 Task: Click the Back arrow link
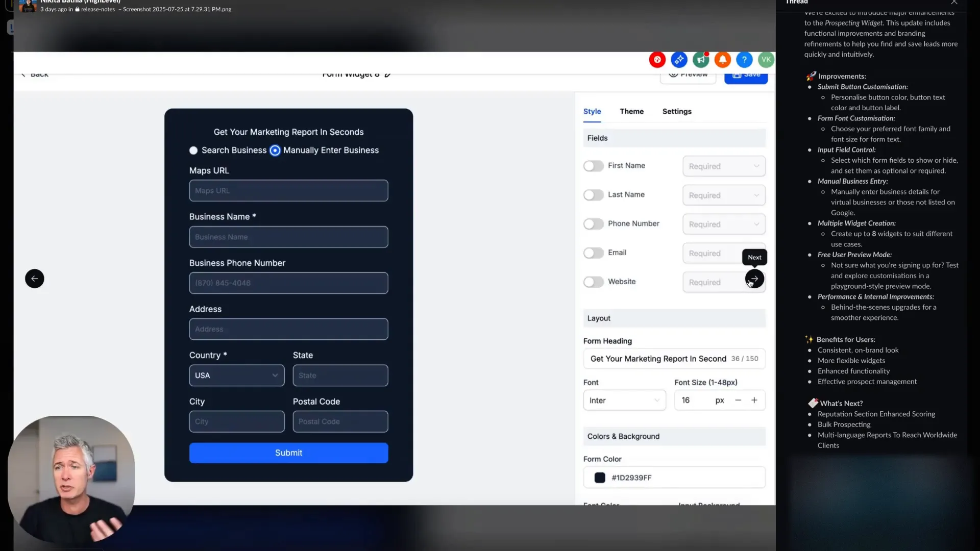[x=35, y=74]
